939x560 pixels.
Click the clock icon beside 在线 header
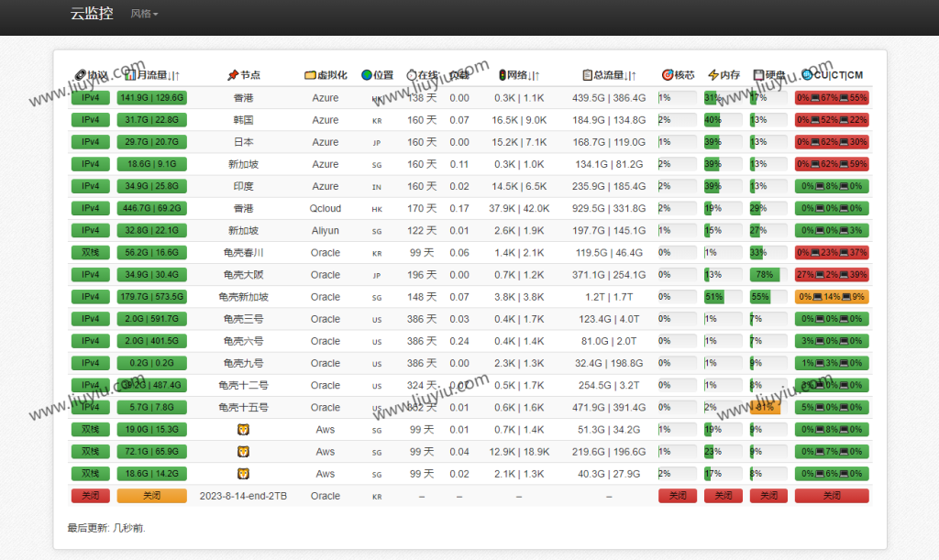coord(412,75)
